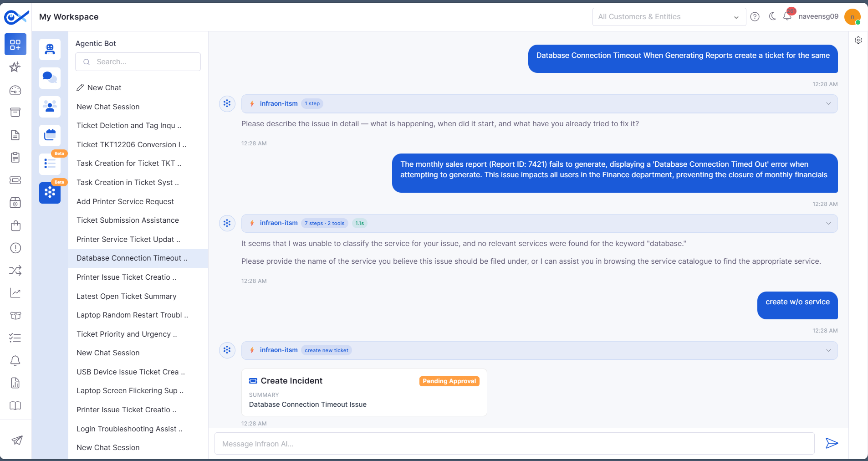The height and width of the screenshot is (461, 868).
Task: Expand the infraon-itsm 1 step panel
Action: (x=539, y=104)
